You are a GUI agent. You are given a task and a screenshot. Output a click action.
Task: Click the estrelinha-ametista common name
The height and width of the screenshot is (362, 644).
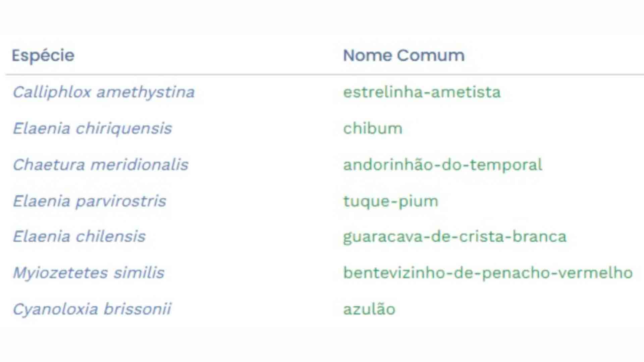(422, 92)
